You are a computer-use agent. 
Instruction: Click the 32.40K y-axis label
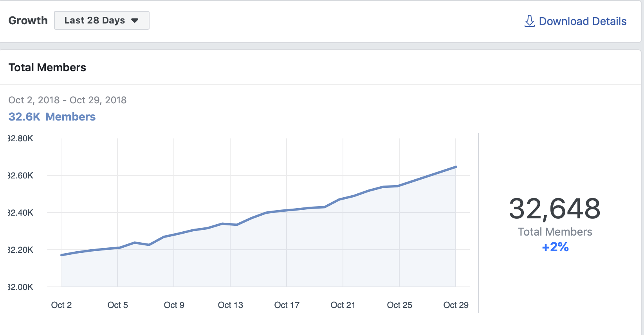[21, 213]
